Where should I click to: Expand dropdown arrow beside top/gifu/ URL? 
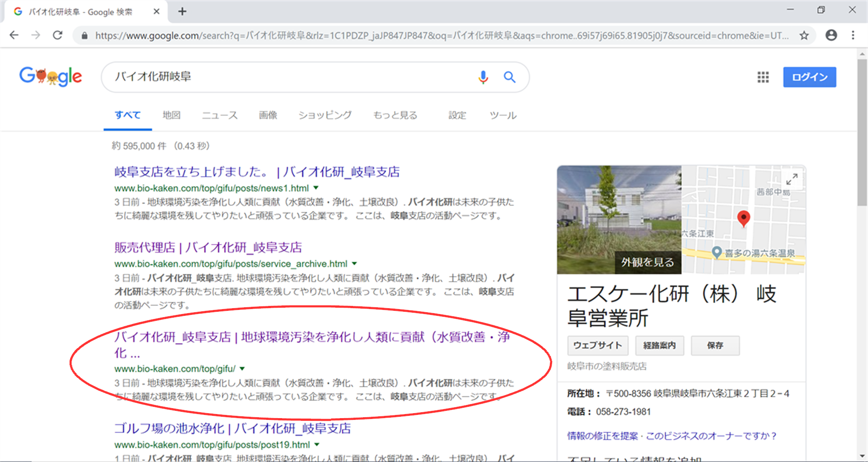coord(242,368)
